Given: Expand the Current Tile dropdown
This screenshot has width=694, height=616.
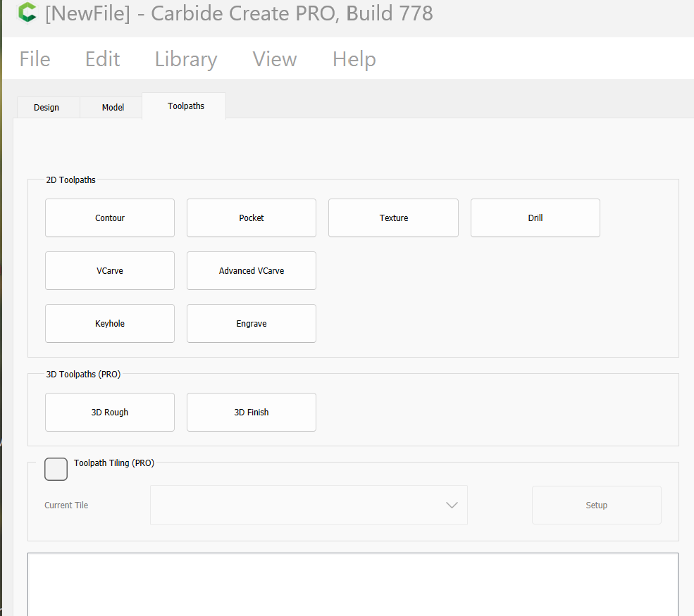Looking at the screenshot, I should (x=309, y=505).
